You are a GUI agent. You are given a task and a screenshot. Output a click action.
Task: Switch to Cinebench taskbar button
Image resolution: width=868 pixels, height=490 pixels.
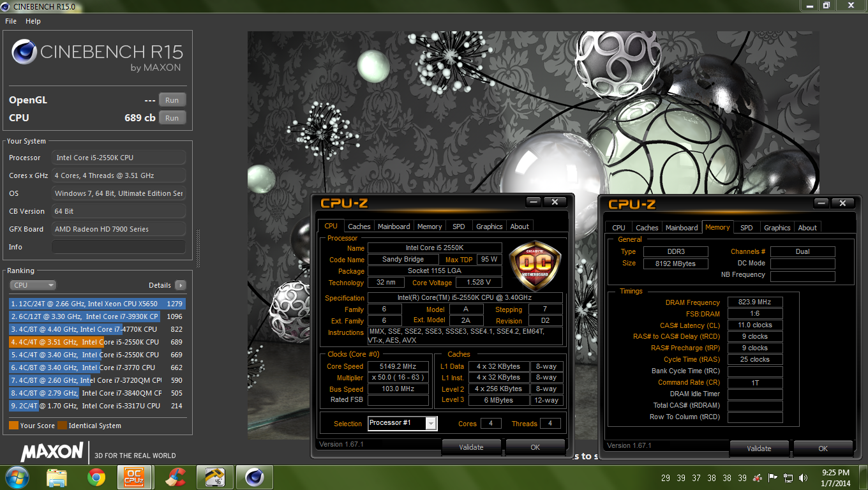tap(254, 477)
